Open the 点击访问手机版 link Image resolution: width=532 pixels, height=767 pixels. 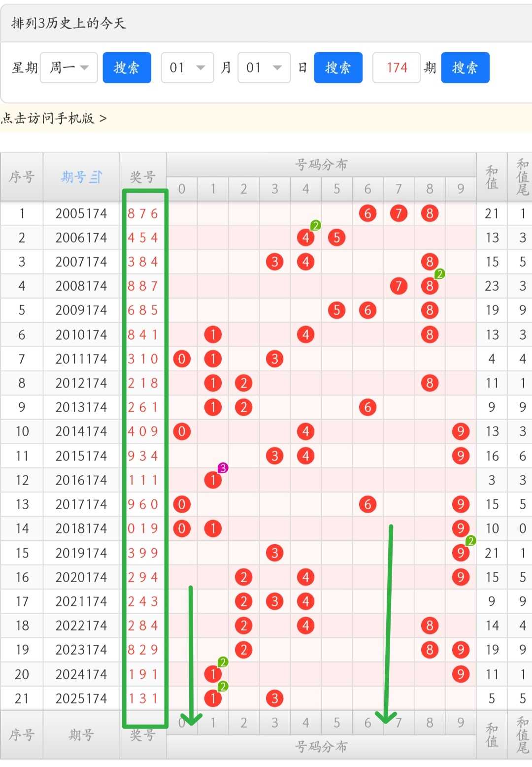click(54, 118)
